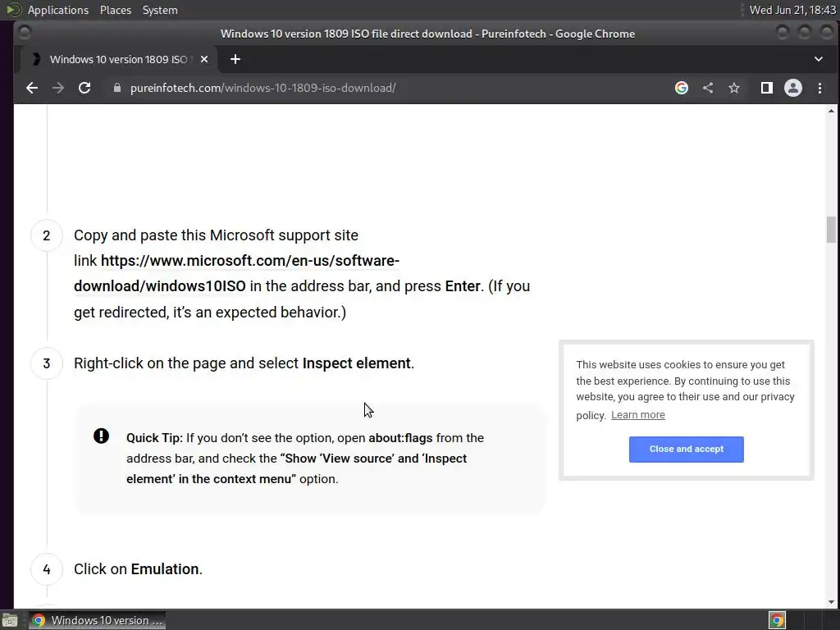Click the show desktop icon in the taskbar
This screenshot has width=840, height=630.
click(10, 621)
